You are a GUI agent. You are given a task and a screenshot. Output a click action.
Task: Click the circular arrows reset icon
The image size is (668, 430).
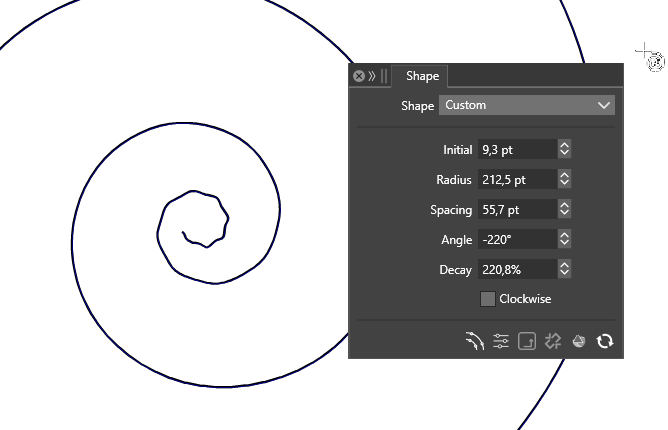pyautogui.click(x=605, y=341)
